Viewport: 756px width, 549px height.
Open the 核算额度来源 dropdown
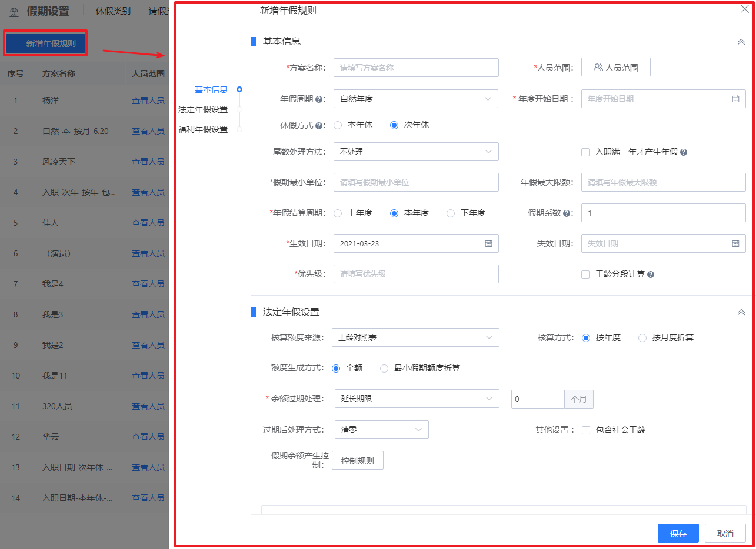pos(416,337)
